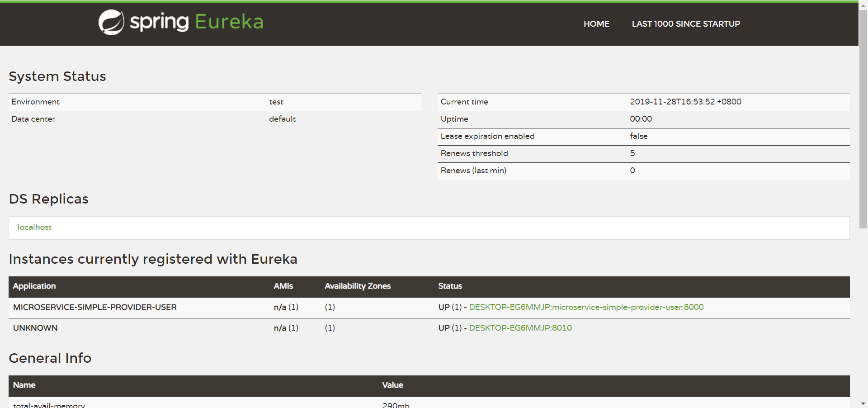The image size is (868, 408).
Task: Select the Renews threshold value 5
Action: point(632,153)
